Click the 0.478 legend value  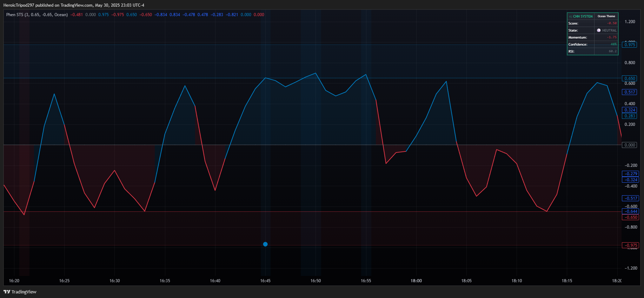point(203,15)
